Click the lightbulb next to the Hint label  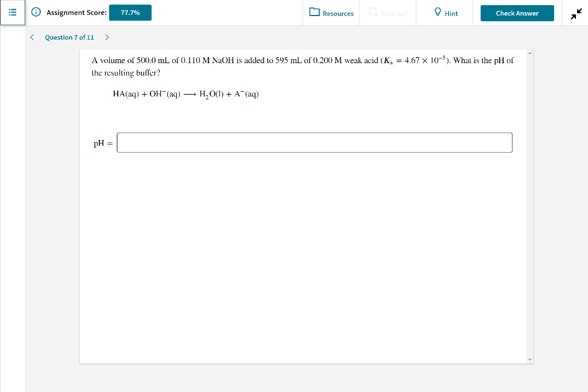[x=437, y=12]
